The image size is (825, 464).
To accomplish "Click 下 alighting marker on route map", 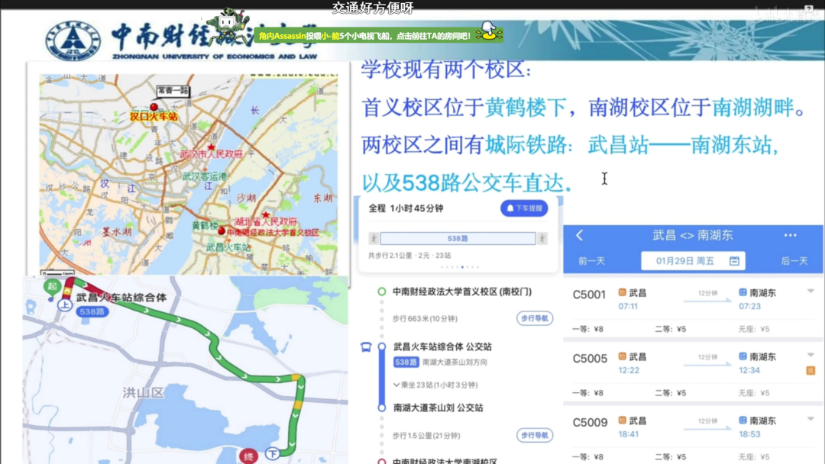I will coord(272,453).
